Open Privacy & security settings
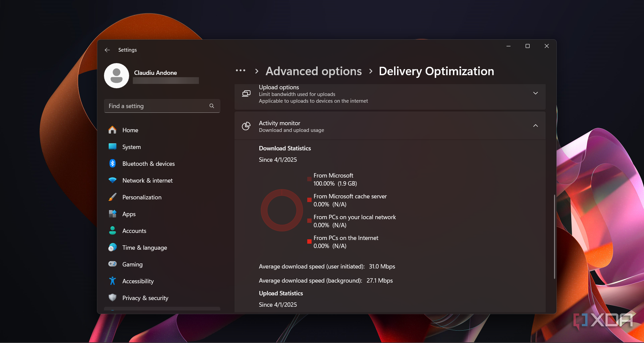This screenshot has width=644, height=343. [x=162, y=298]
